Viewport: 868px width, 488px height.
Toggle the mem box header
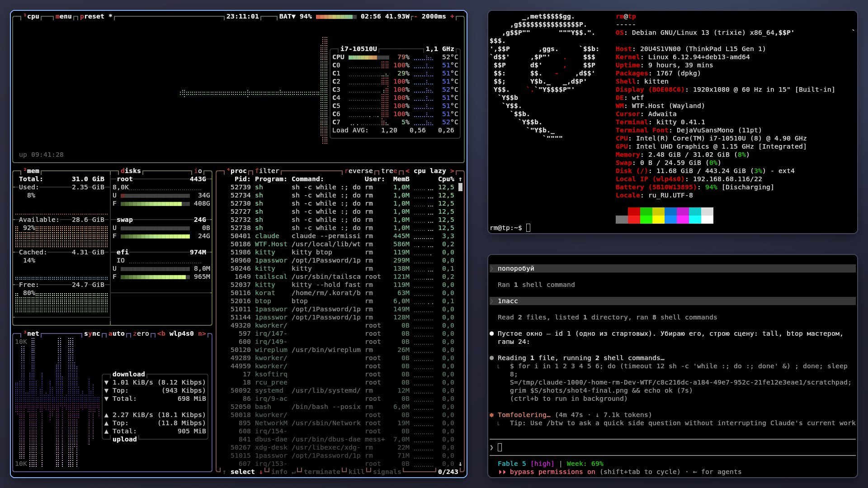pos(31,171)
